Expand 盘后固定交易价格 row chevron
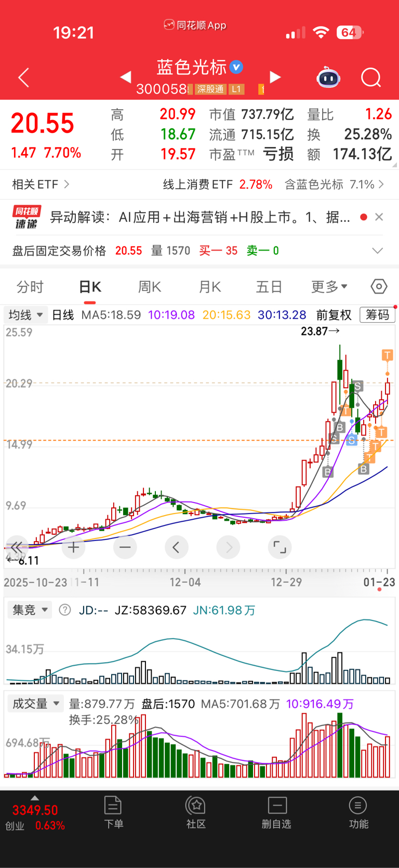The image size is (399, 868). pos(378,251)
